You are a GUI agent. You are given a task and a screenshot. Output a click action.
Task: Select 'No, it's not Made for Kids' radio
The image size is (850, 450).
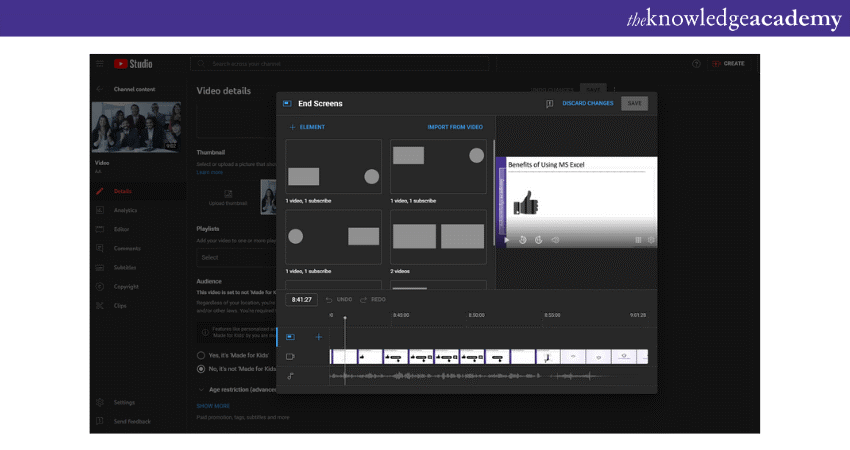click(x=200, y=368)
